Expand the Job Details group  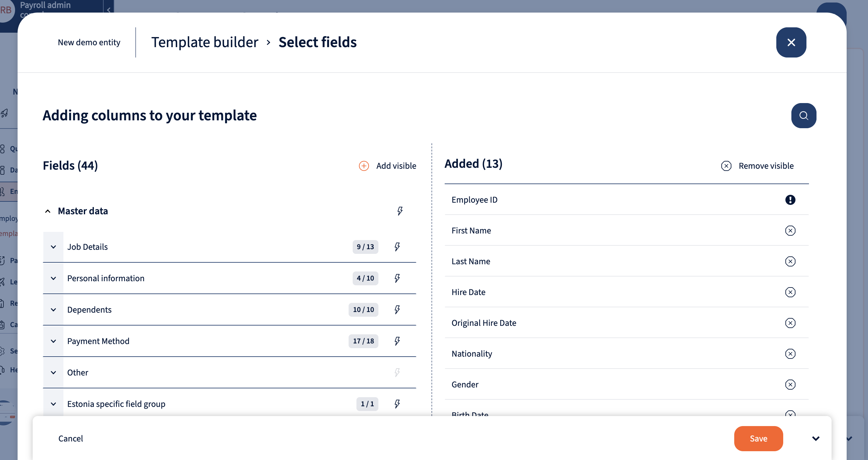coord(53,247)
